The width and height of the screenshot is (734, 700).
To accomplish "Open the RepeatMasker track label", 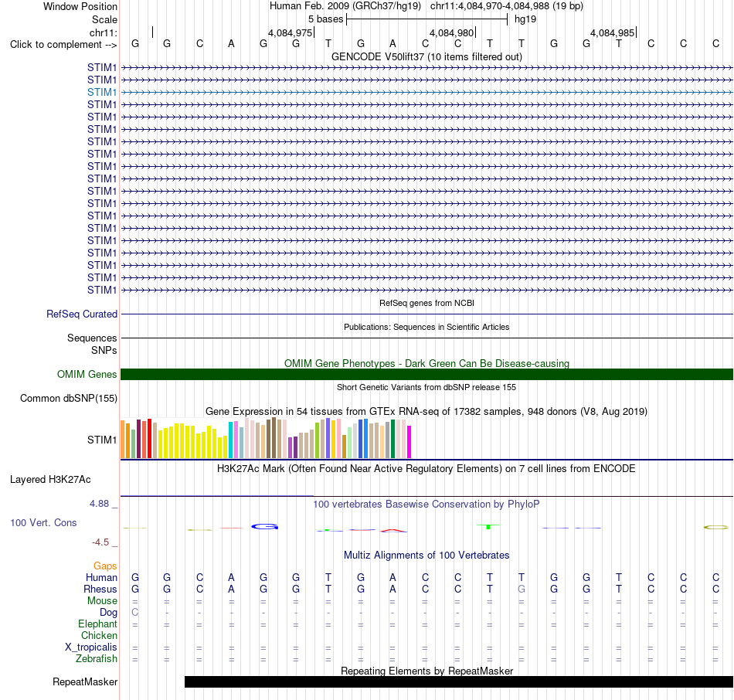I will [x=85, y=682].
